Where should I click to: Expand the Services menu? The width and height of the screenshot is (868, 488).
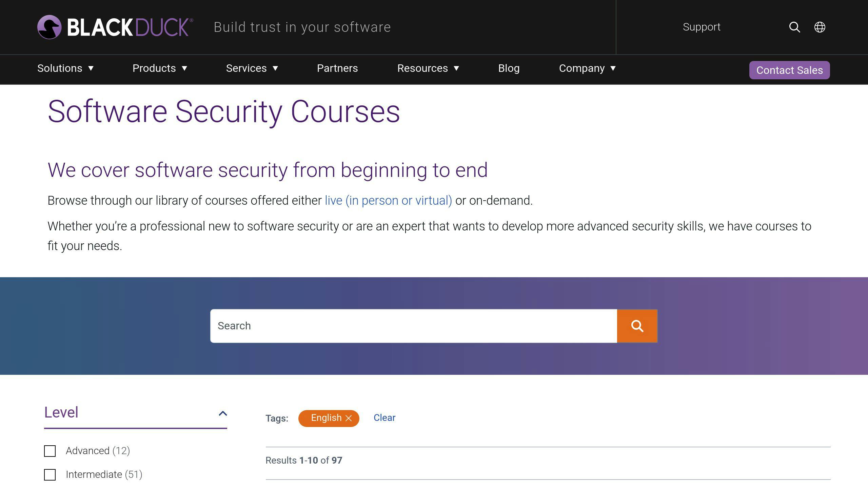pyautogui.click(x=252, y=68)
